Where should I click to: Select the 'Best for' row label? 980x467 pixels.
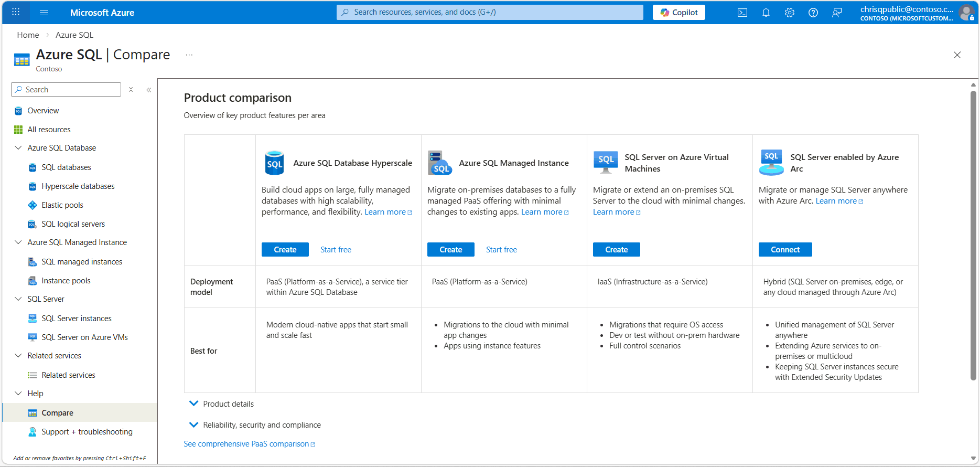[x=204, y=351]
